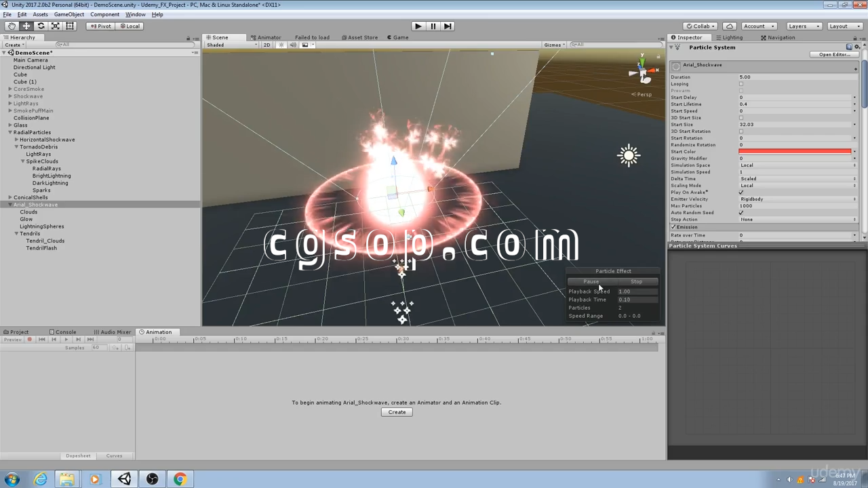Select the Scale tool in the toolbar
The image size is (868, 488).
pyautogui.click(x=55, y=26)
